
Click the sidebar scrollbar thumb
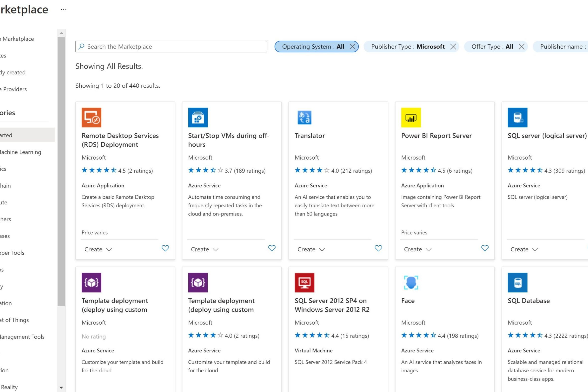61,171
